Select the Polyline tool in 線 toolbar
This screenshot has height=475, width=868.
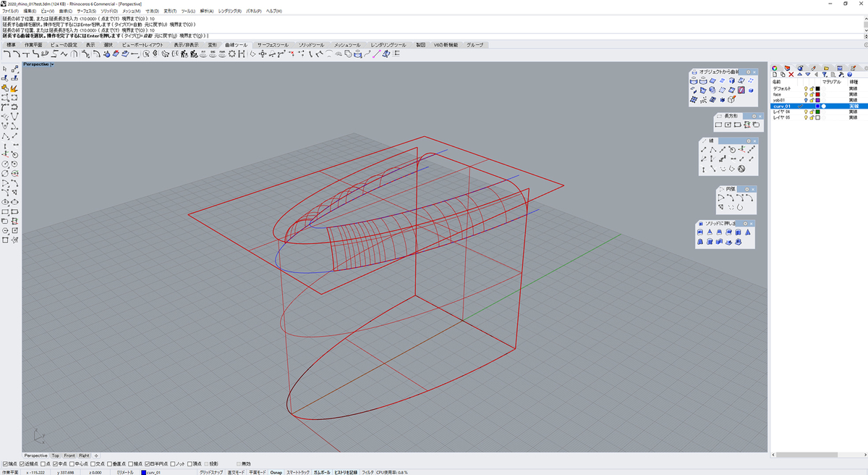(713, 149)
